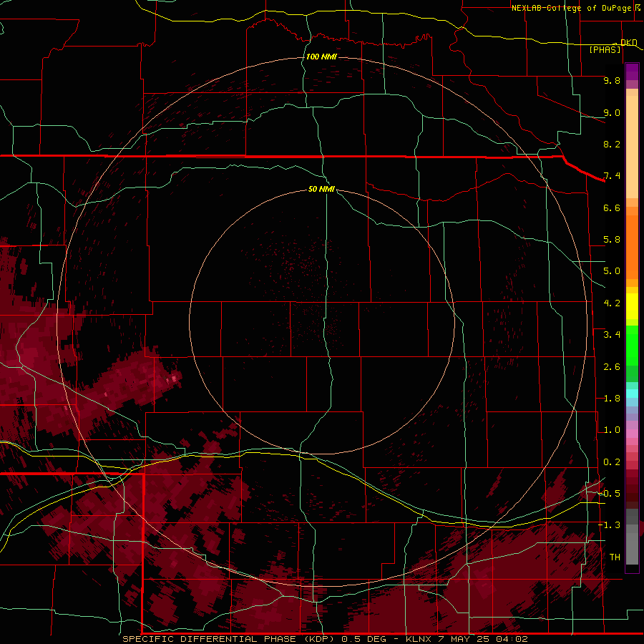
Task: Pick the yellow segment of the color bar
Action: (632, 306)
